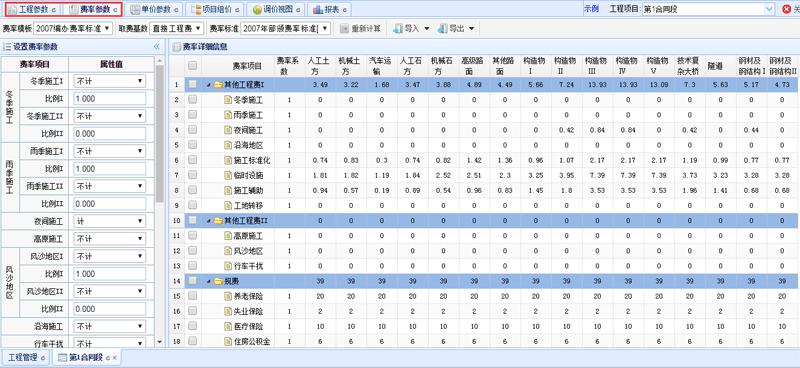Image resolution: width=800 pixels, height=368 pixels.
Task: Click the 费率详细信息 panel icon
Action: pos(177,47)
